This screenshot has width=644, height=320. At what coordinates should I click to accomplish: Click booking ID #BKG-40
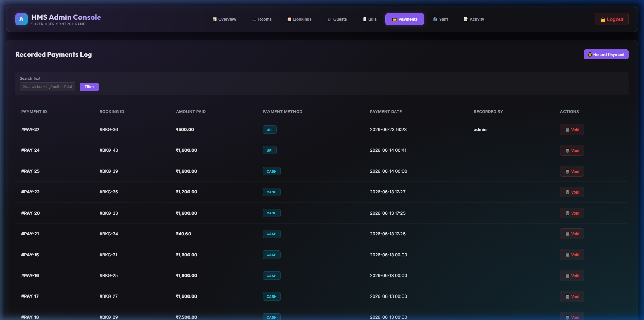109,150
